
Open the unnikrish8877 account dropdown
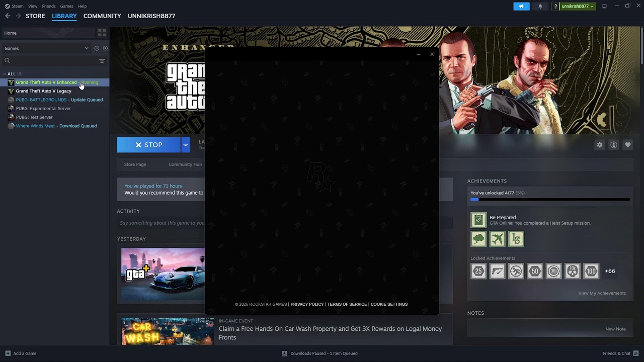click(577, 6)
